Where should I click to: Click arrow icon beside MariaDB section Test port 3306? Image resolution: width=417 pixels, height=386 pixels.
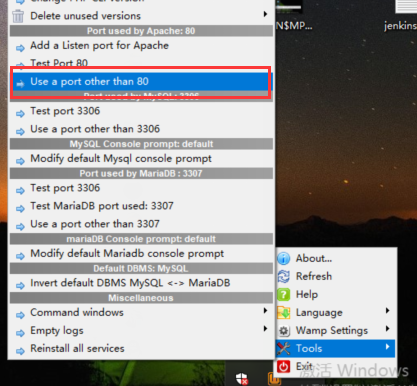20,191
